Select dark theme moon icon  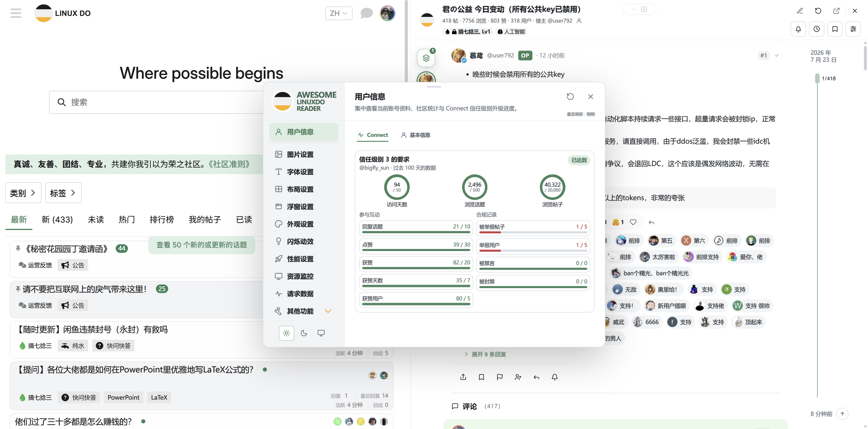(303, 333)
